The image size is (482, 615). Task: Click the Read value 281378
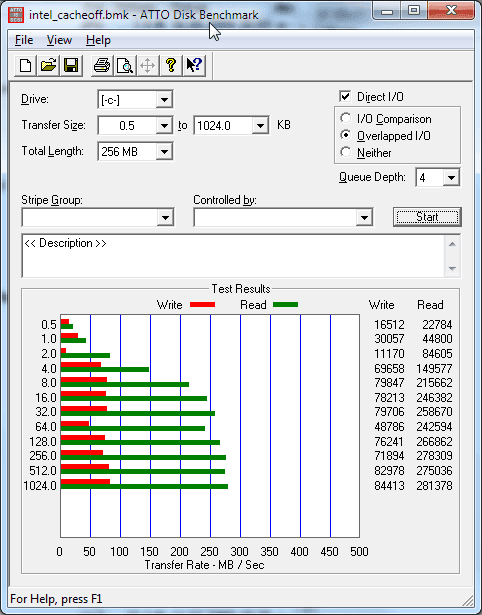pos(434,486)
